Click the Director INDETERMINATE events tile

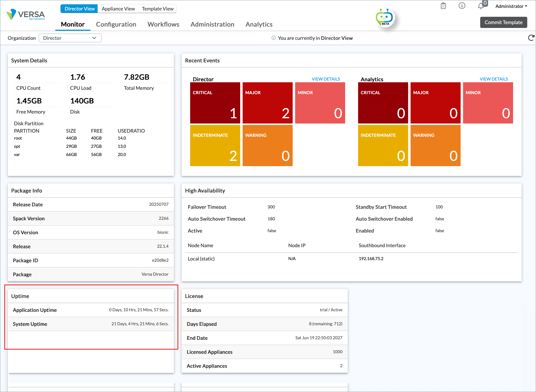(x=215, y=146)
